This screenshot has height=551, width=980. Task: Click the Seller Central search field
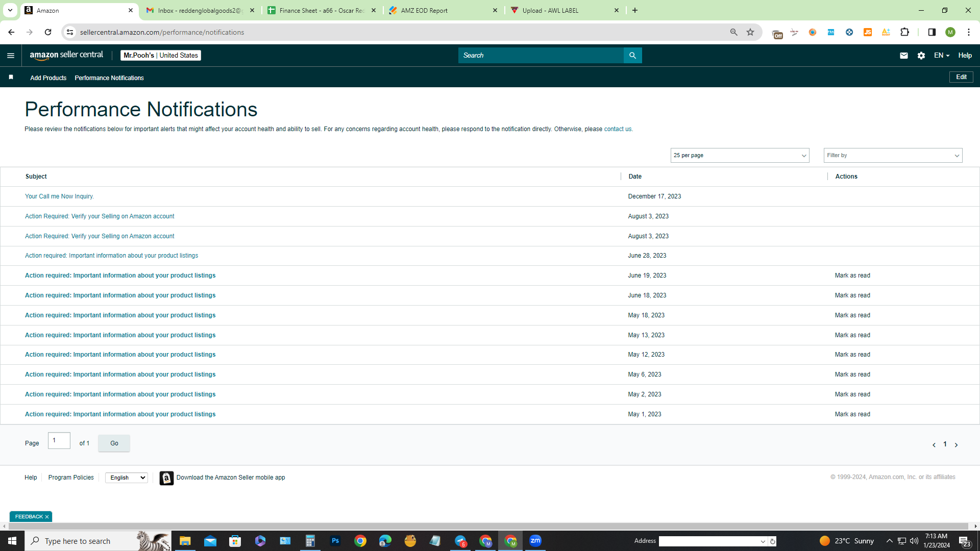(541, 56)
